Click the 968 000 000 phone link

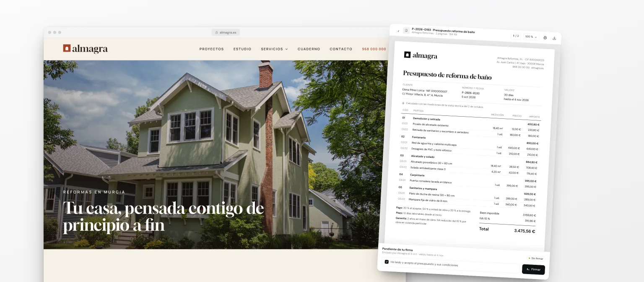click(x=374, y=49)
